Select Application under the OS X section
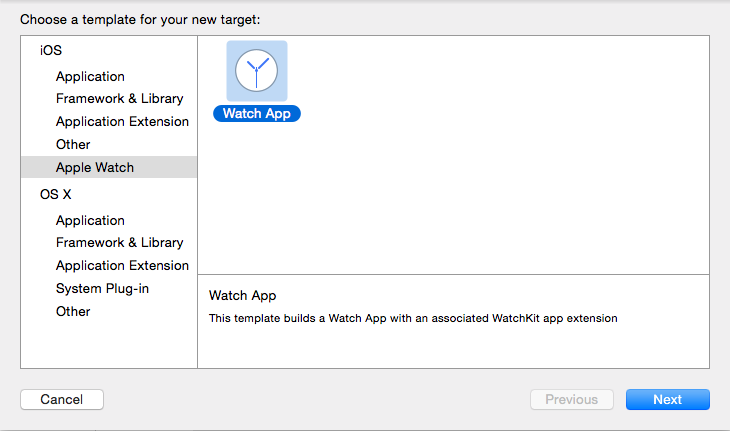 90,221
